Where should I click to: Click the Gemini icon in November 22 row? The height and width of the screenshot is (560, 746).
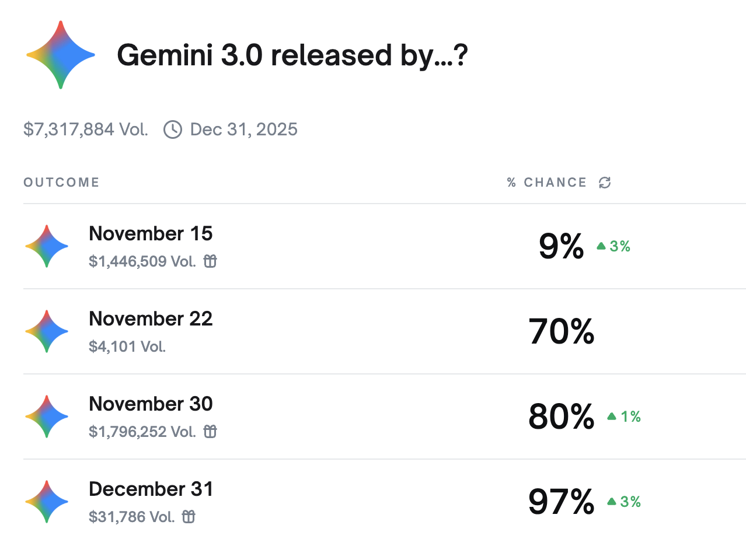click(47, 331)
